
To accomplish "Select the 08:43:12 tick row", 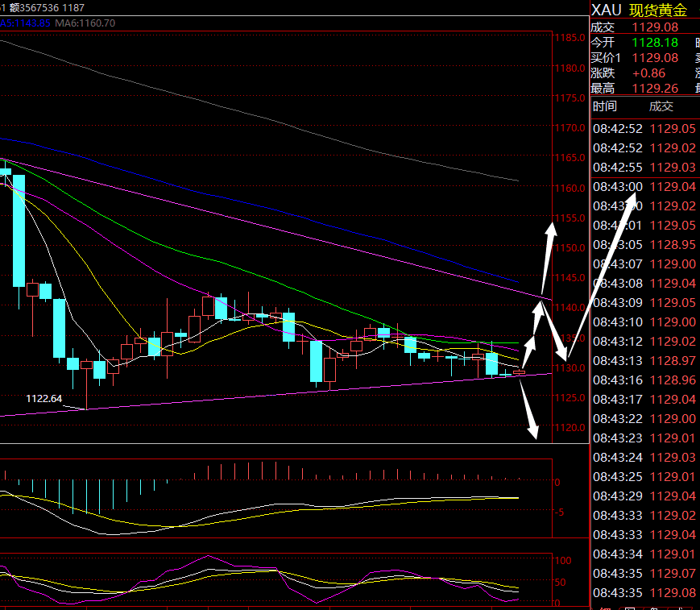I will [x=644, y=341].
